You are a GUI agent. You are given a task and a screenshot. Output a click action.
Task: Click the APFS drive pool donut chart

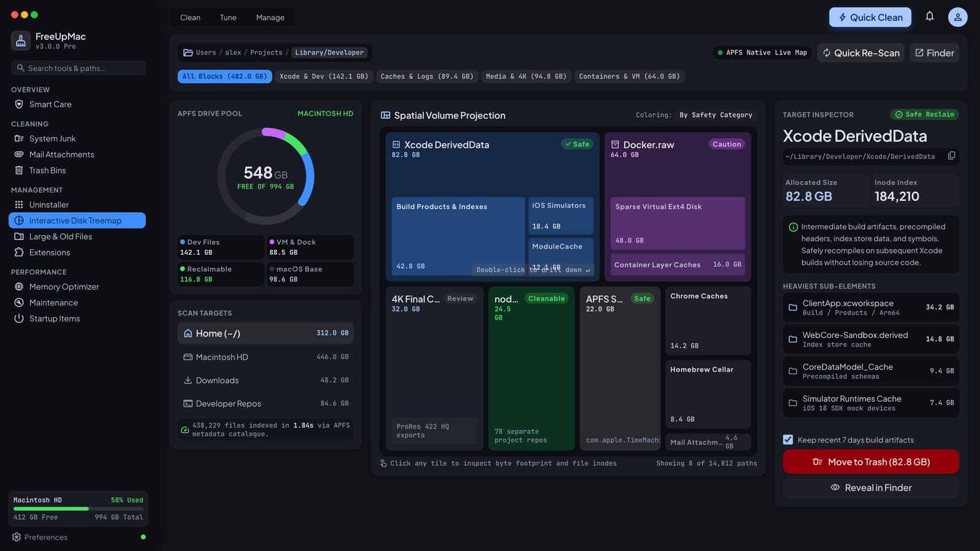tap(266, 176)
